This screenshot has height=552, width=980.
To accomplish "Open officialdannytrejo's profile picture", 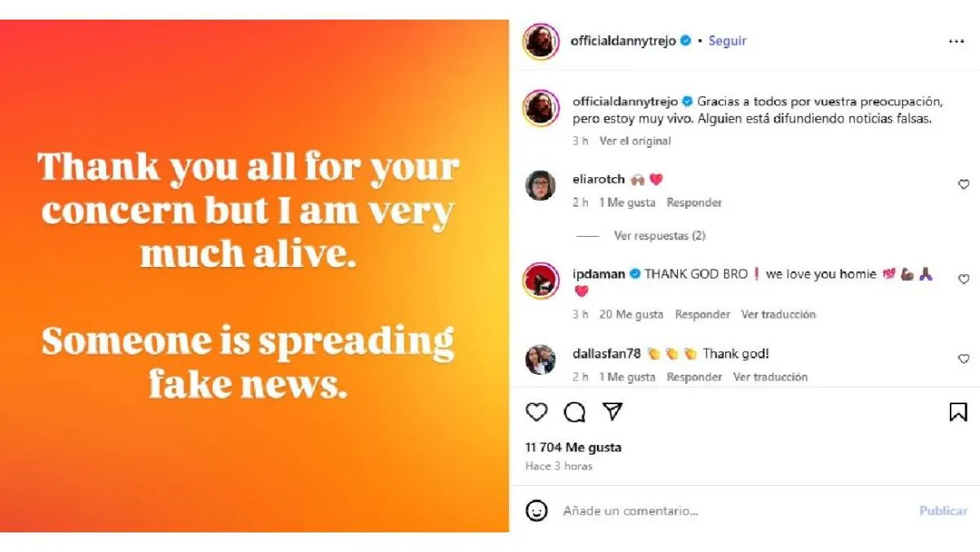I will pos(540,40).
